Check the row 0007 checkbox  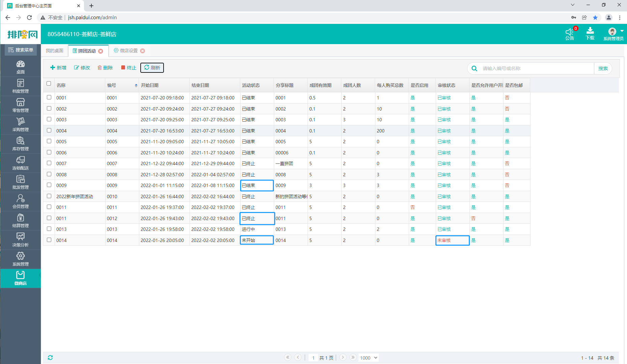click(49, 163)
